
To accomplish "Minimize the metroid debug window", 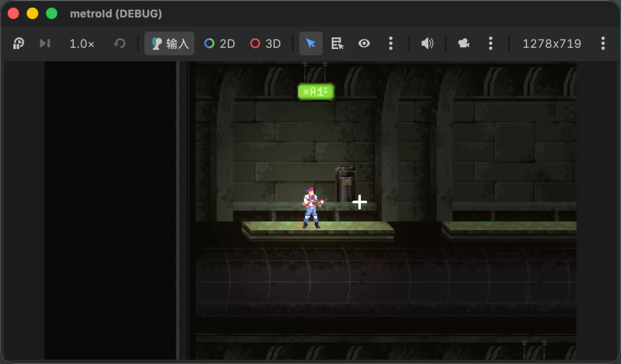I will pyautogui.click(x=33, y=13).
